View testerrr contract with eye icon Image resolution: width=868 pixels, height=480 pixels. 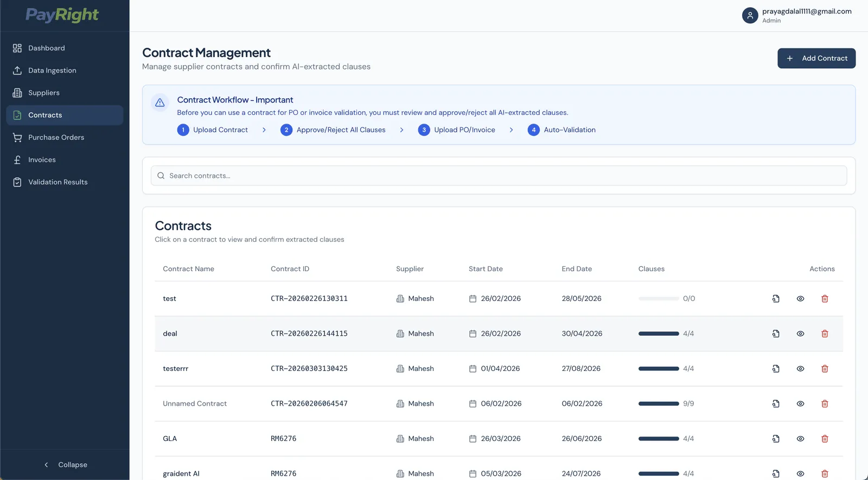pos(800,369)
